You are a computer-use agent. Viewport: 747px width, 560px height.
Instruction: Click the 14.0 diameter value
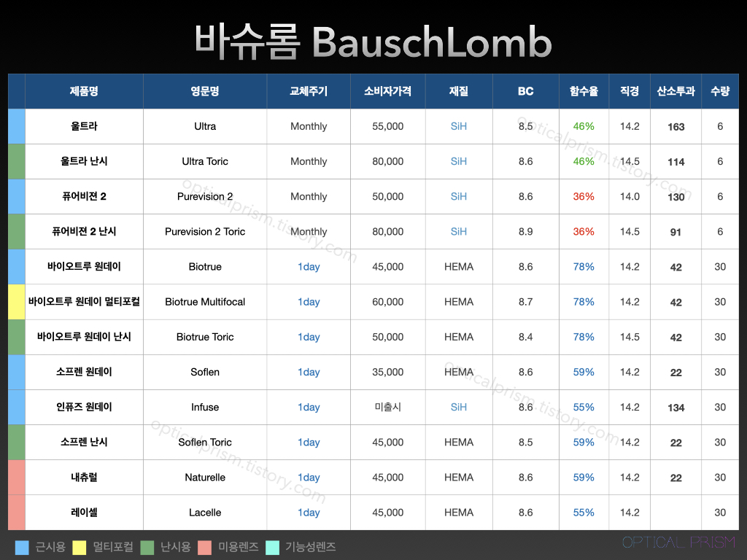coord(630,196)
